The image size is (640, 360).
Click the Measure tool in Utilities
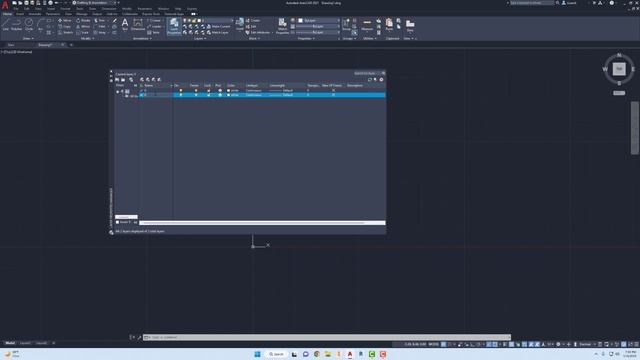point(367,24)
